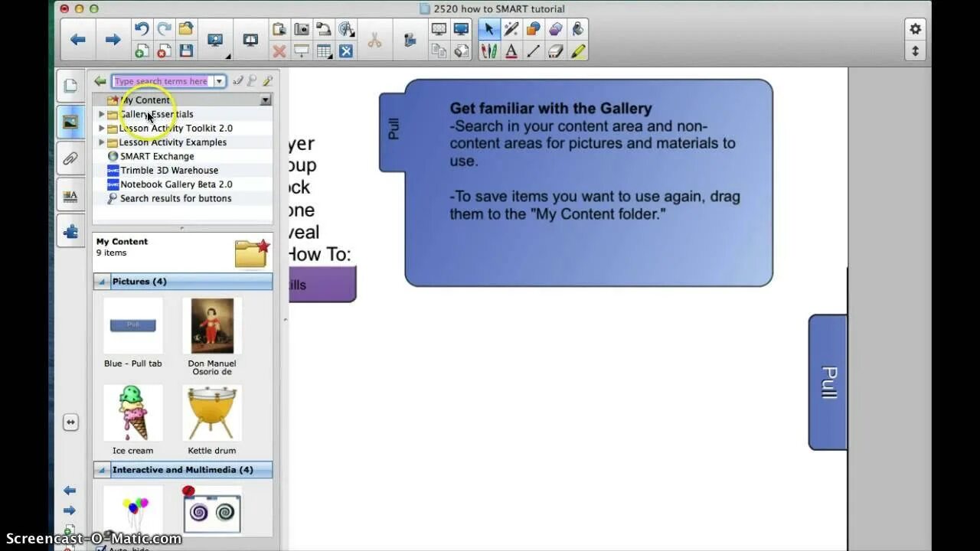Click the red X Delete icon
Viewport: 980px width, 551px height.
[x=279, y=51]
